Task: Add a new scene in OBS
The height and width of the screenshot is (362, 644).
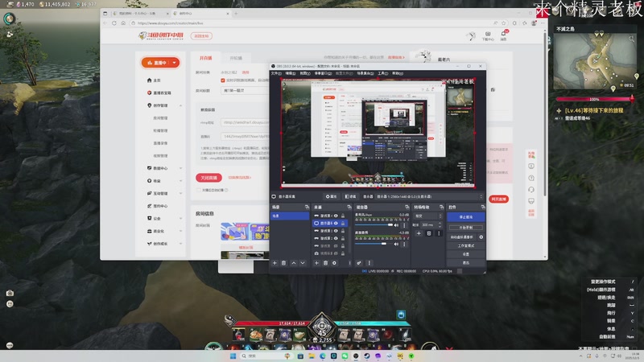Action: coord(275,263)
